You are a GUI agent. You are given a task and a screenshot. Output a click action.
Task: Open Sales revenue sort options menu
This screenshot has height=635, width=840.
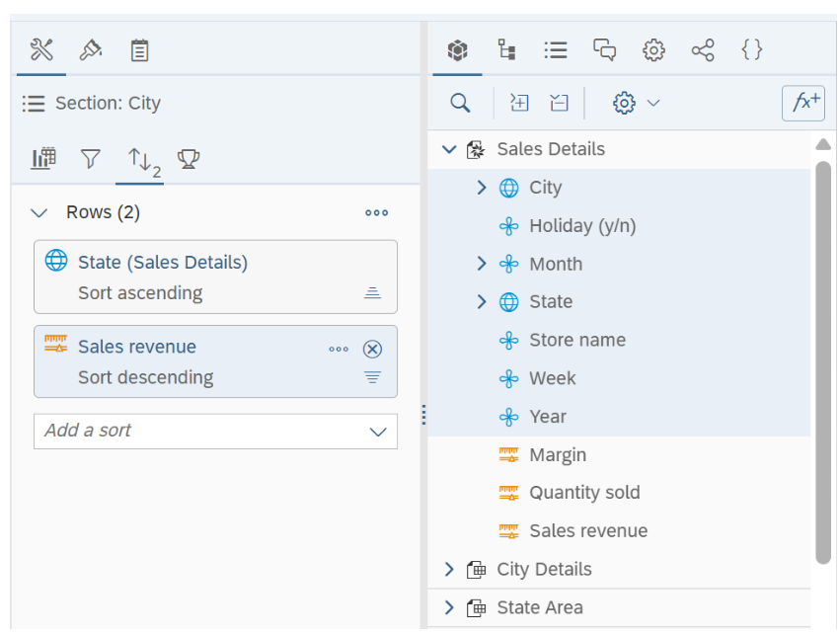[x=339, y=349]
